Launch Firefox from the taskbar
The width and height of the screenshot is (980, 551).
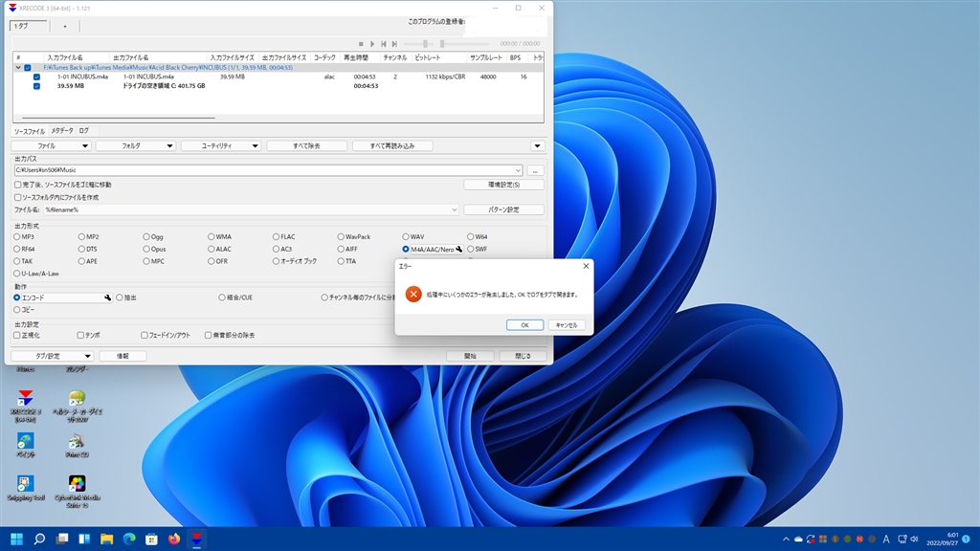pos(174,539)
